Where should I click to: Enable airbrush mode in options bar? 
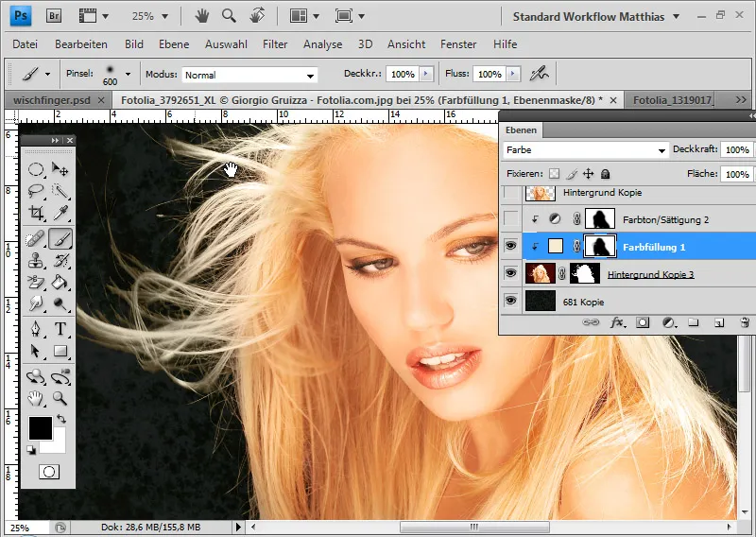539,74
